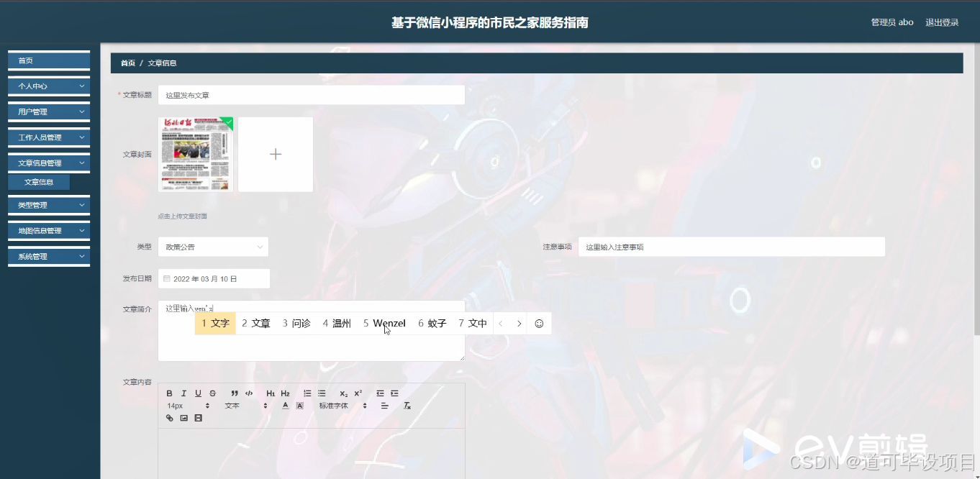Expand the 类型管理 sidebar menu

coord(49,205)
